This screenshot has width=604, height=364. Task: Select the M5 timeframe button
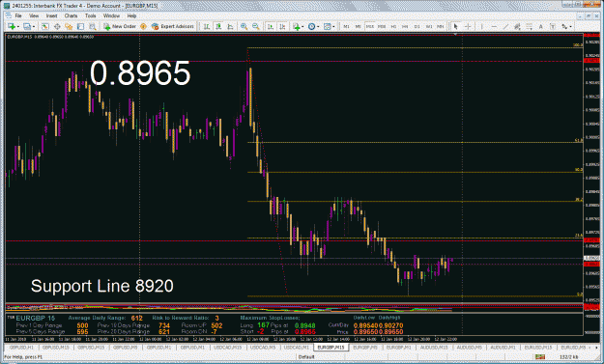[359, 26]
